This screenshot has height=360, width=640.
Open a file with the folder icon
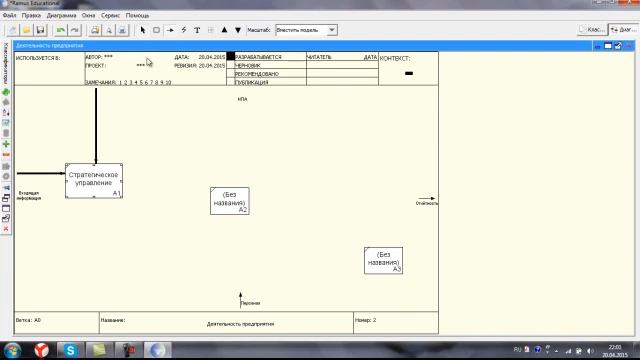27,30
